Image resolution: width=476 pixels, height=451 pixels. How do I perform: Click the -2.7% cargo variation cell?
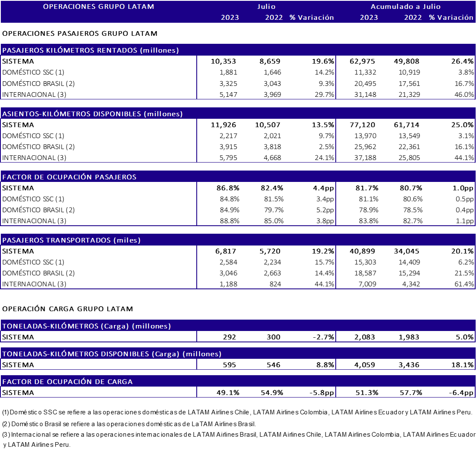324,337
